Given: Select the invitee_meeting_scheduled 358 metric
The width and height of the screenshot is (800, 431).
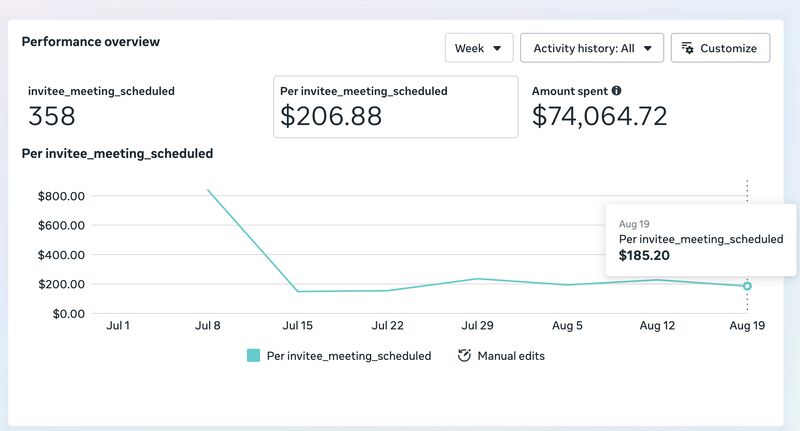Looking at the screenshot, I should (101, 107).
